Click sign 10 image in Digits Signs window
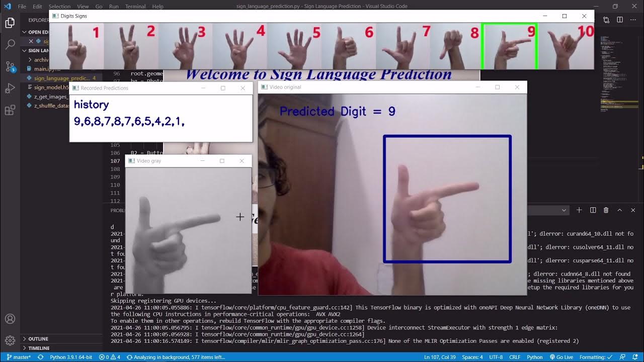This screenshot has height=362, width=644. [566, 46]
